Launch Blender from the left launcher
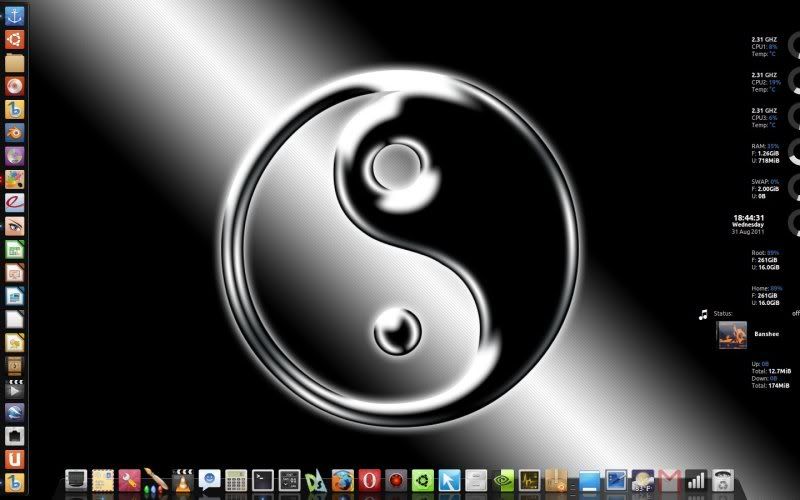This screenshot has height=500, width=800. (14, 132)
